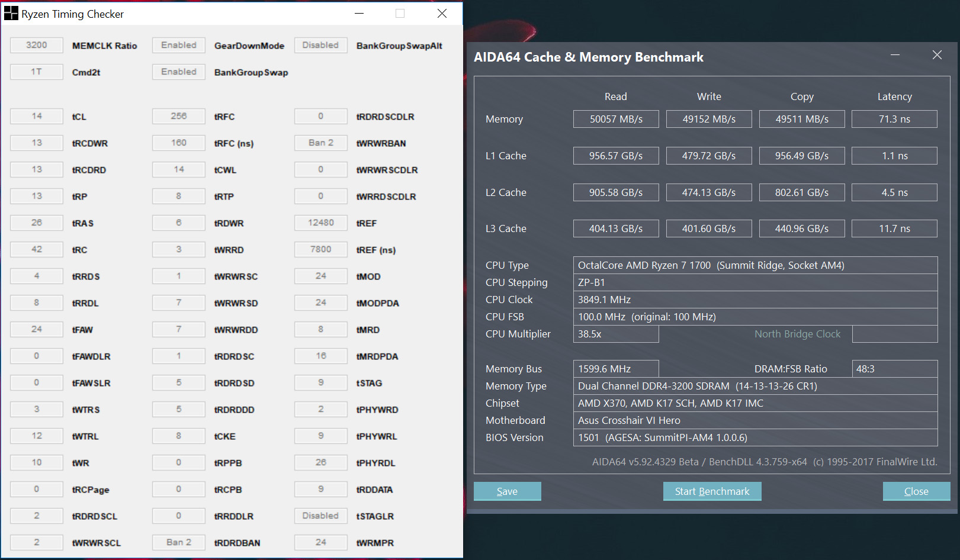
Task: Click the Memory Bus value 1599.6 MHz
Action: (x=616, y=369)
